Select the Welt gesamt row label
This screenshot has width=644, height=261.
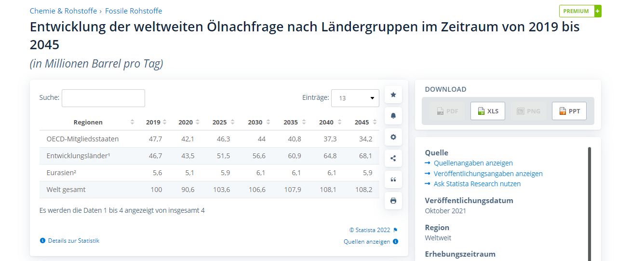(66, 190)
